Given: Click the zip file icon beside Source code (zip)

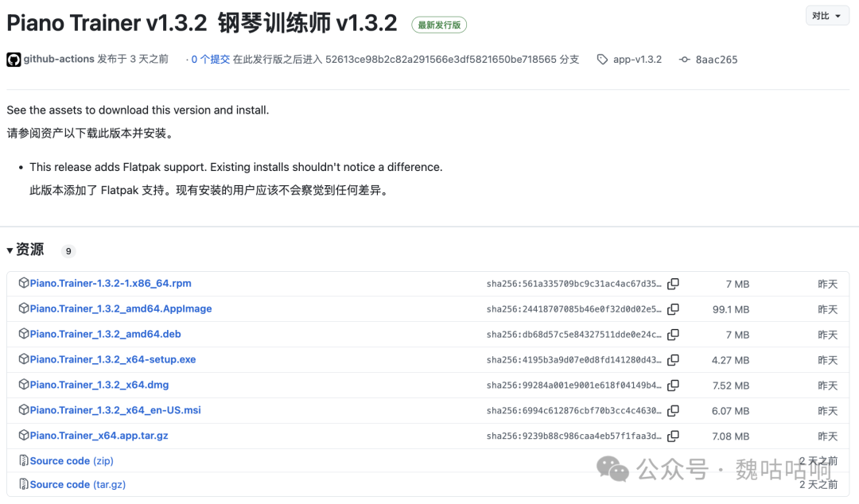Looking at the screenshot, I should tap(24, 460).
